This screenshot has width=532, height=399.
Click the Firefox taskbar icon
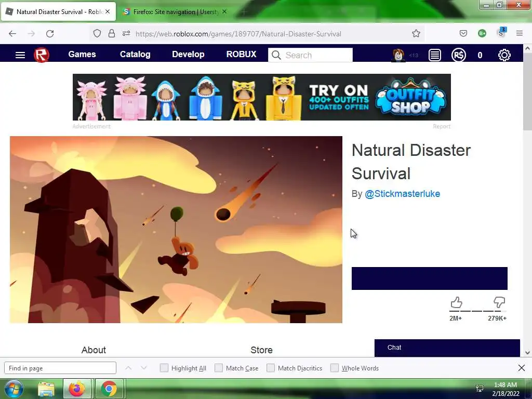click(77, 389)
